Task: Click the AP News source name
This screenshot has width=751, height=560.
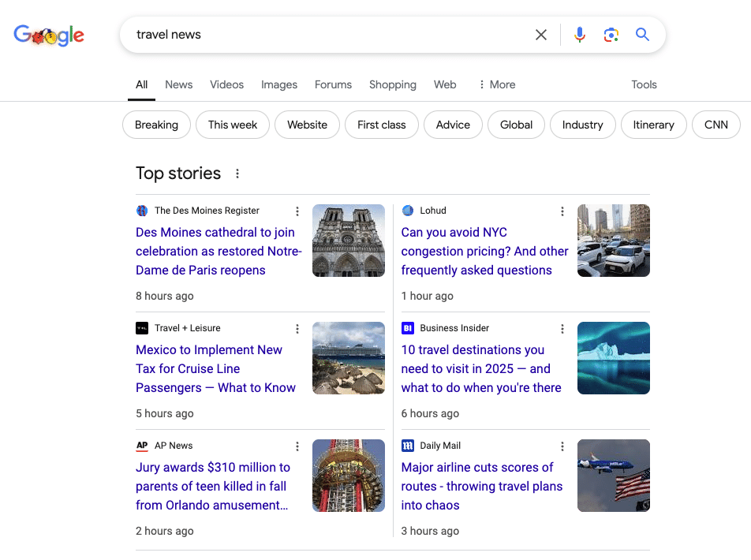Action: coord(174,446)
